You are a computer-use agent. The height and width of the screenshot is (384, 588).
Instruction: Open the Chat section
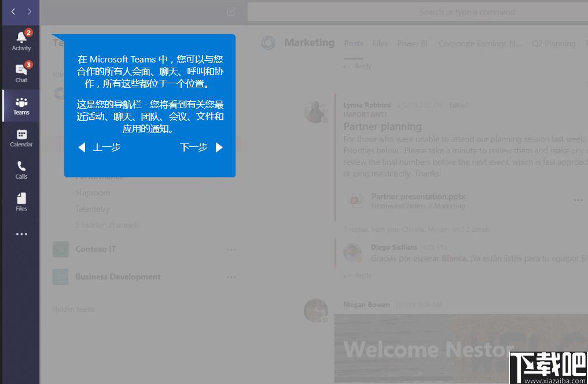[21, 73]
